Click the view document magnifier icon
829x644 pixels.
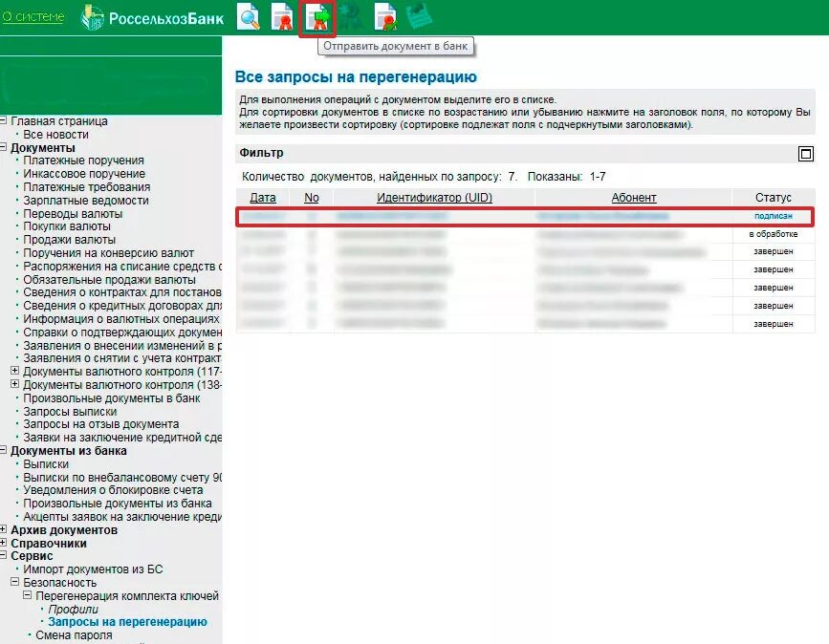pyautogui.click(x=248, y=16)
